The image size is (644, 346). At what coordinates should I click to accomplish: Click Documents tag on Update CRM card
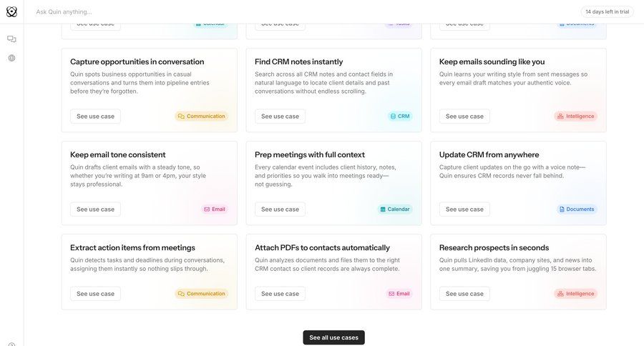click(x=576, y=209)
